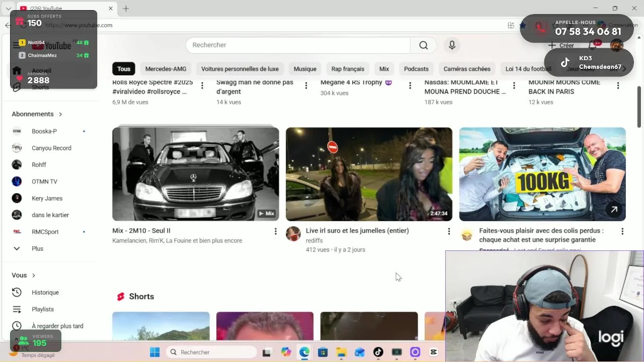Click the rediffs channel name
Image resolution: width=644 pixels, height=362 pixels.
point(314,241)
